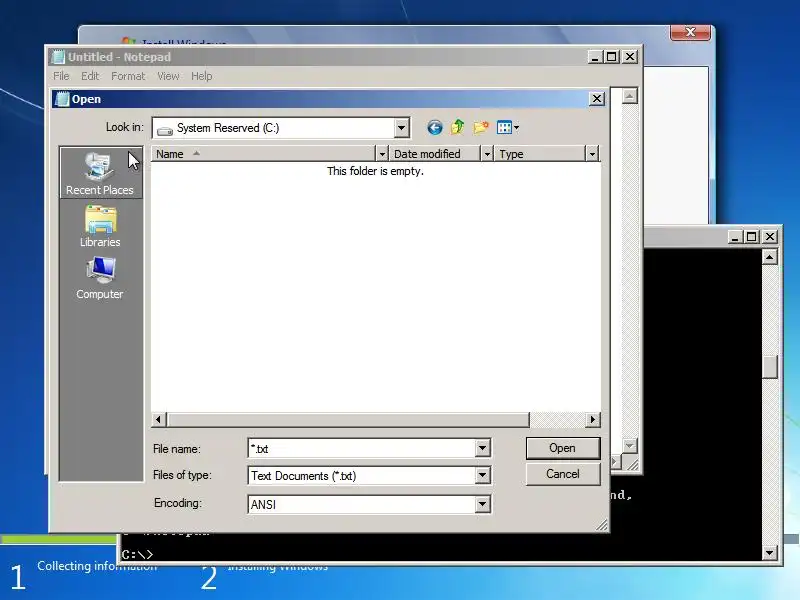800x600 pixels.
Task: Minimize the command prompt window
Action: pyautogui.click(x=735, y=237)
